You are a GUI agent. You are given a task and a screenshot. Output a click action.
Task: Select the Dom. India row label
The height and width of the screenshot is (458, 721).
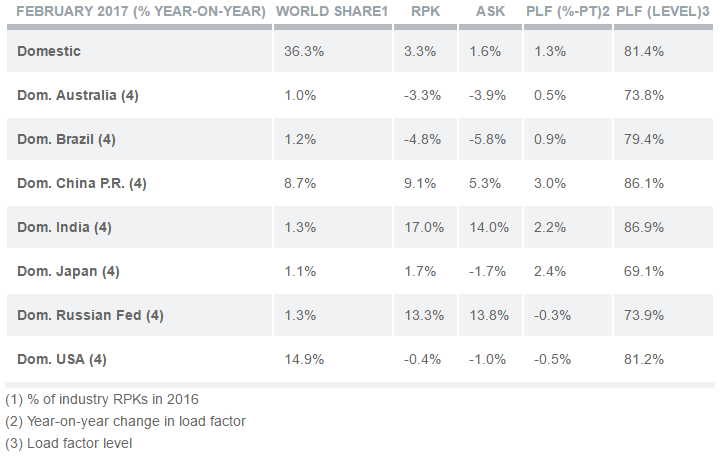(65, 227)
